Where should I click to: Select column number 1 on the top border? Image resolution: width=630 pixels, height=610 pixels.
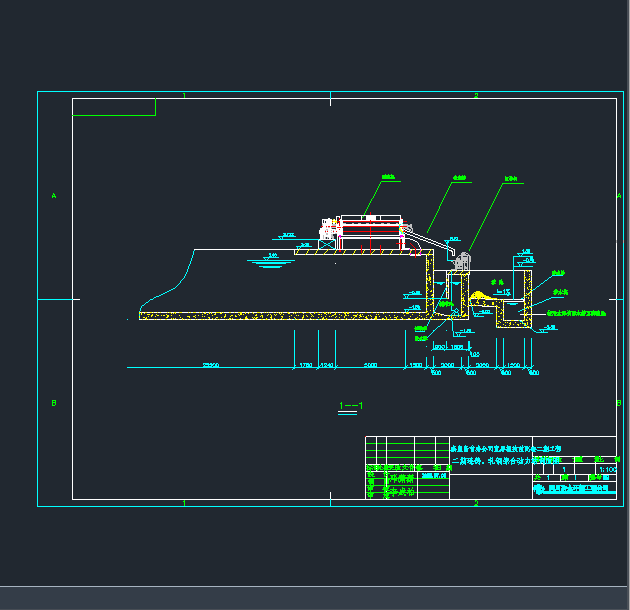pyautogui.click(x=184, y=95)
